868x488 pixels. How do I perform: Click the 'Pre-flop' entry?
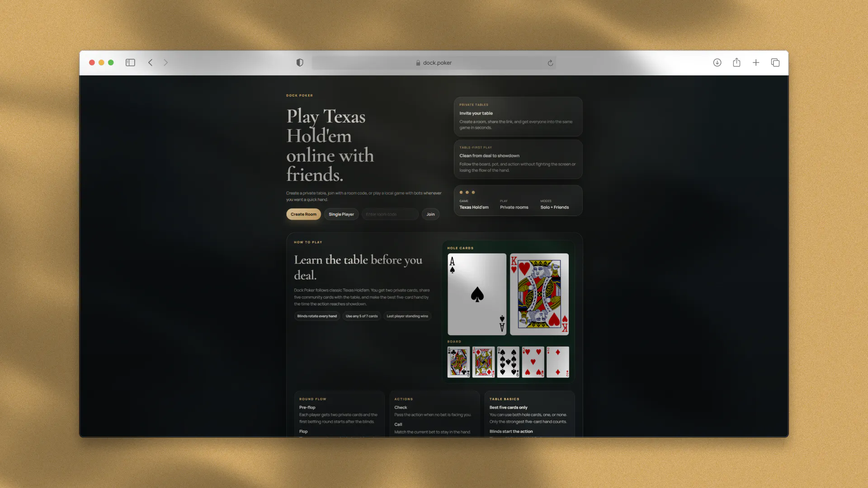(307, 408)
